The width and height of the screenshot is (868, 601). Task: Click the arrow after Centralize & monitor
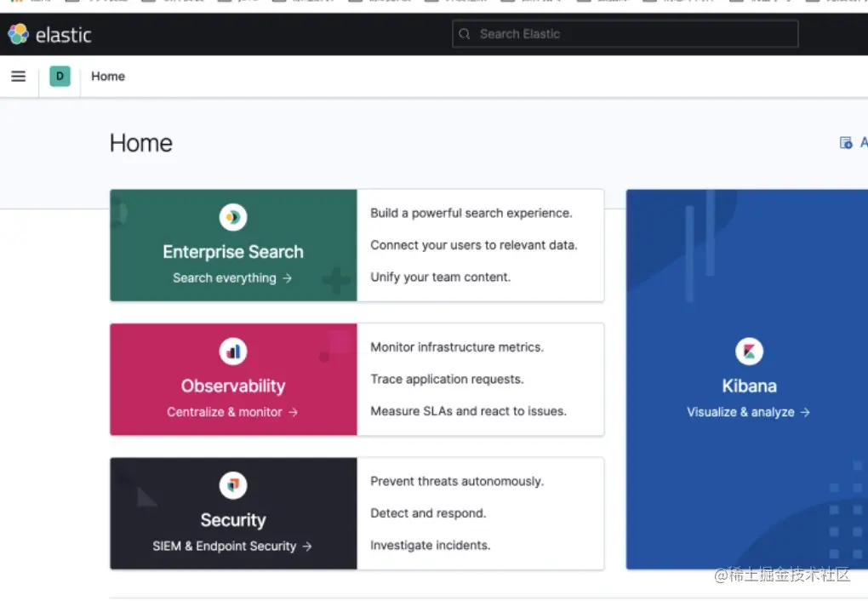(x=293, y=412)
